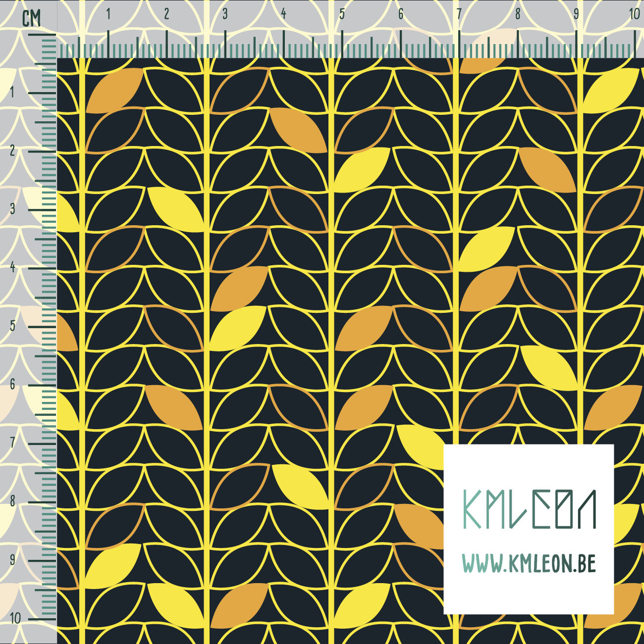Select number 5 on the vertical ruler
The height and width of the screenshot is (644, 644).
12,326
